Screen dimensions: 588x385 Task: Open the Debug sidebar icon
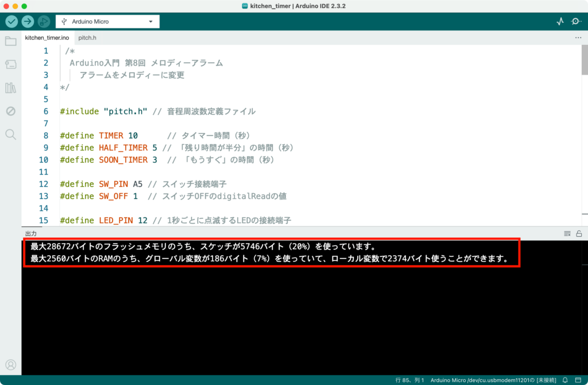pyautogui.click(x=10, y=111)
